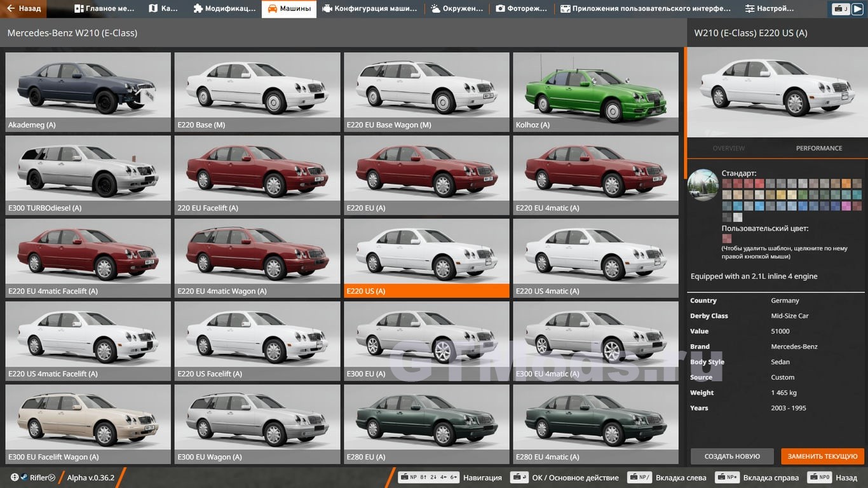Open the Конфигурация машины tab

click(370, 8)
